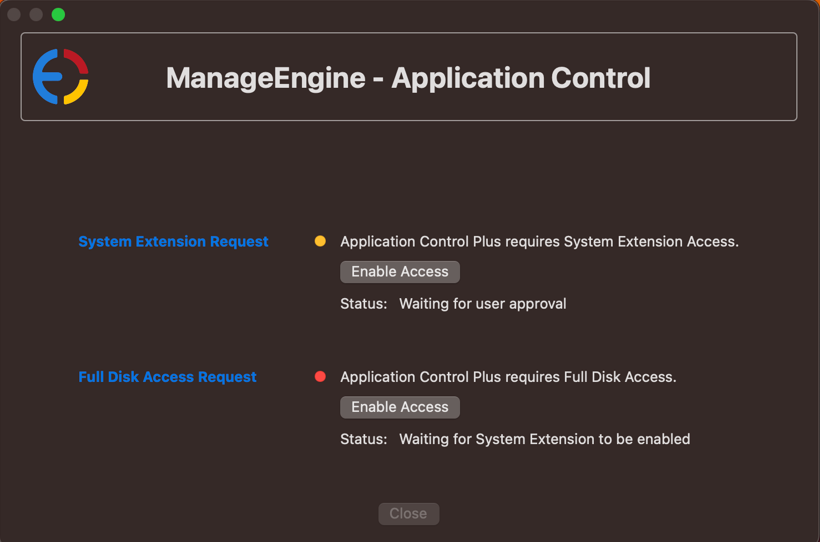
Task: Click the yellow System Extension status dot
Action: 320,241
